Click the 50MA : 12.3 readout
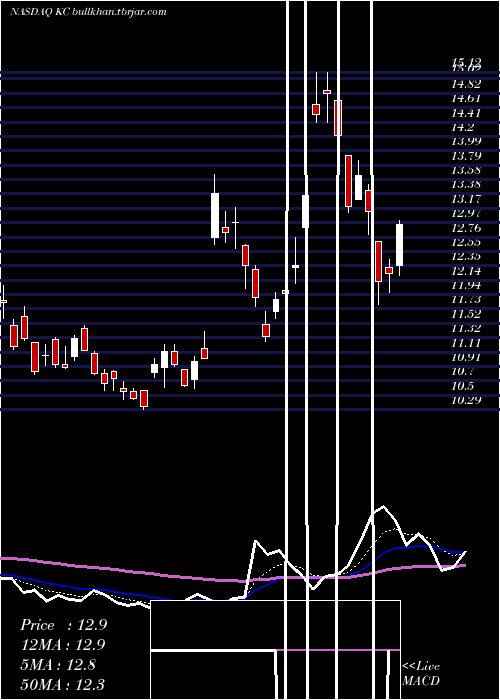The height and width of the screenshot is (700, 500). point(62,684)
